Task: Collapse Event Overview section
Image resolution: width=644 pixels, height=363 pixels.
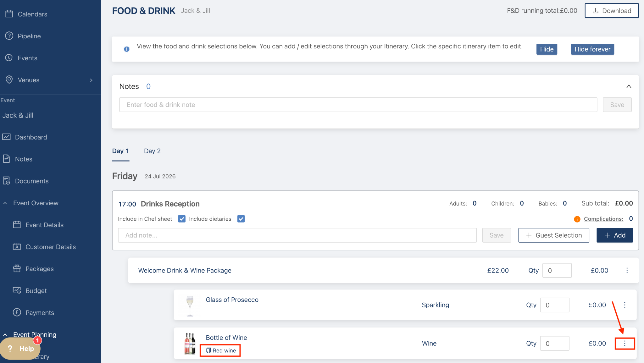Action: [x=5, y=203]
